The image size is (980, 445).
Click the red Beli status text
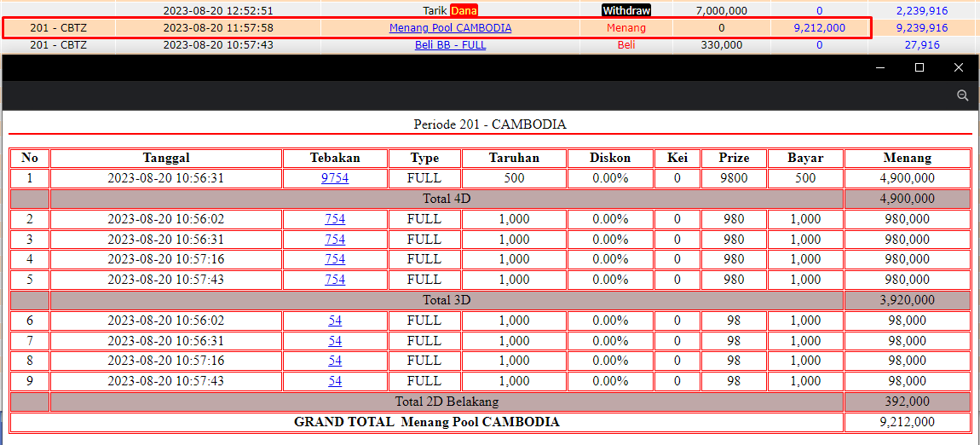tap(626, 45)
